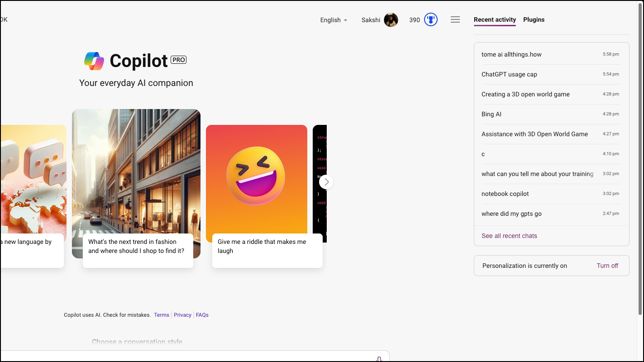Open the new language suggestion card
The image size is (644, 362).
click(33, 196)
